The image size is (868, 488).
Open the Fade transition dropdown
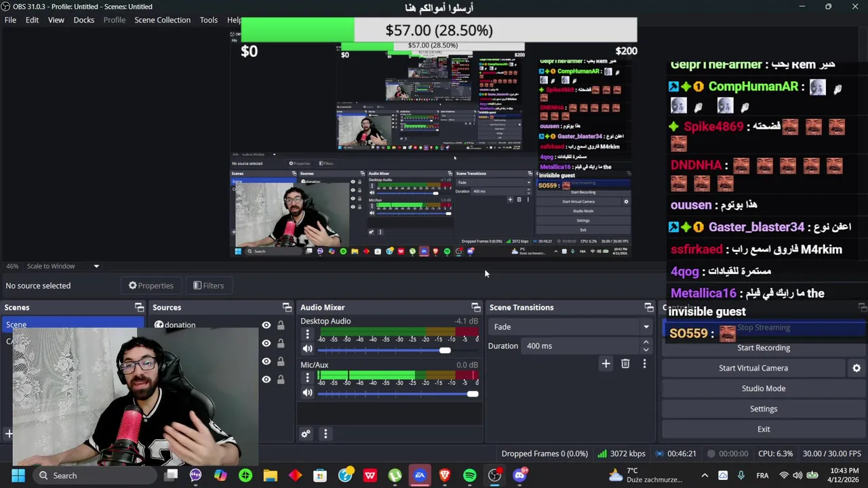(x=570, y=327)
